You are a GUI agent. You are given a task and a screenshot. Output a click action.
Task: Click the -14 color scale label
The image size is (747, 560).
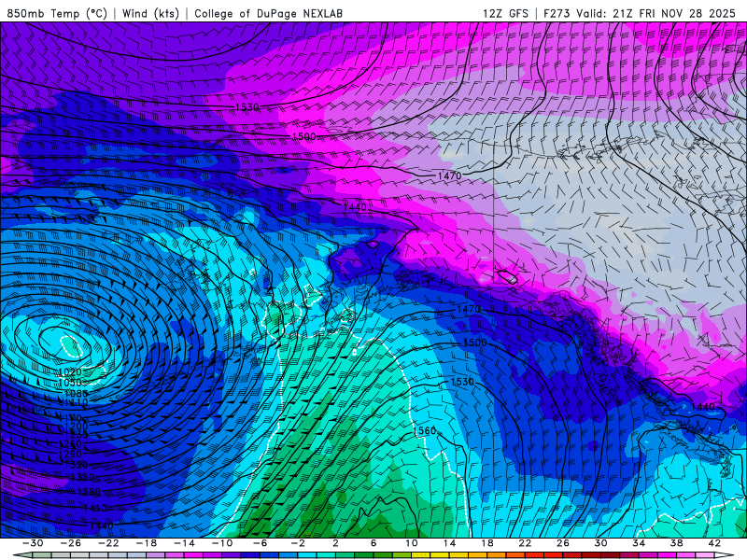tap(184, 543)
